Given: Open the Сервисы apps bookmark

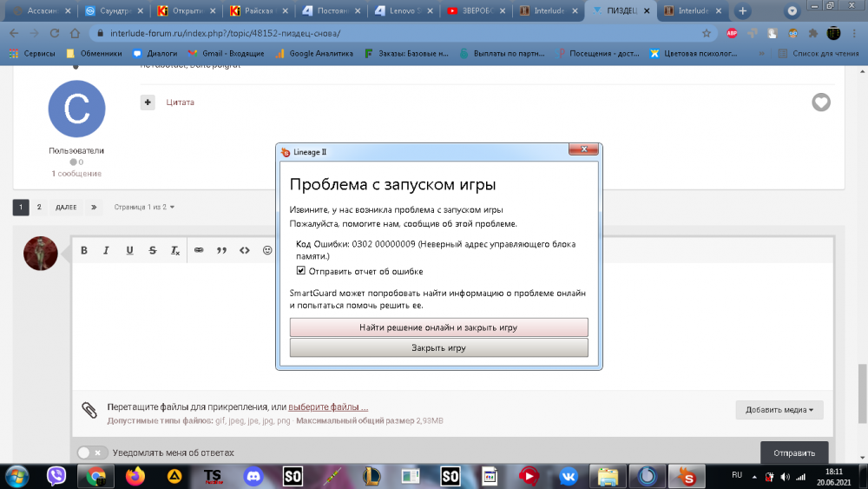Looking at the screenshot, I should point(32,54).
